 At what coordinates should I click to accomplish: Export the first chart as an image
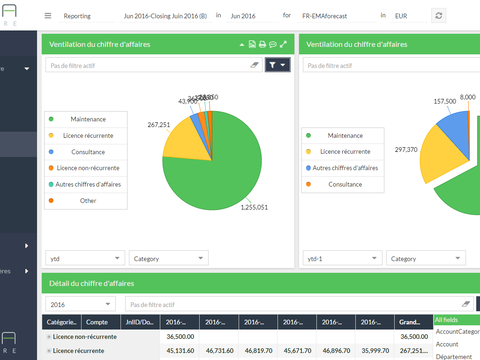coord(252,44)
